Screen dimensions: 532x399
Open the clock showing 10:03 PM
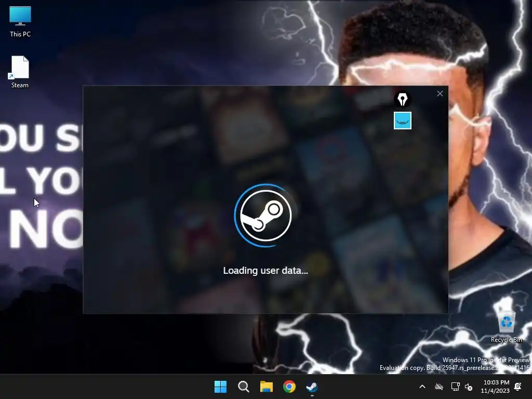point(495,387)
